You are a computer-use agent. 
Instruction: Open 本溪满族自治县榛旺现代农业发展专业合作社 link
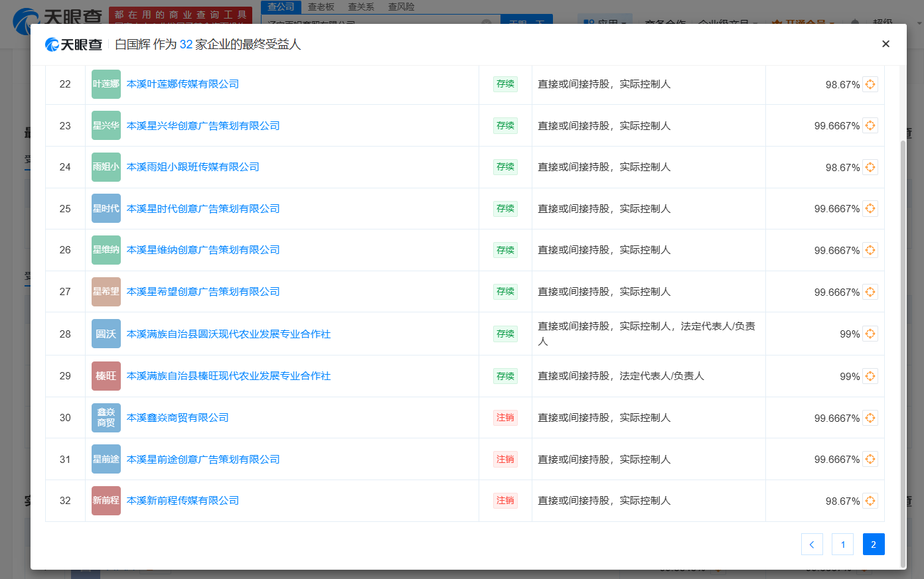(x=228, y=376)
